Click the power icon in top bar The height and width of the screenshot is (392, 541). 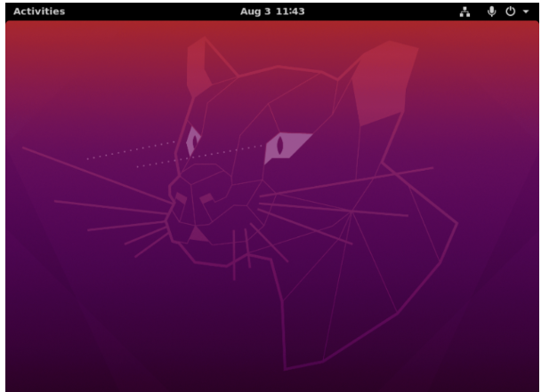coord(511,12)
